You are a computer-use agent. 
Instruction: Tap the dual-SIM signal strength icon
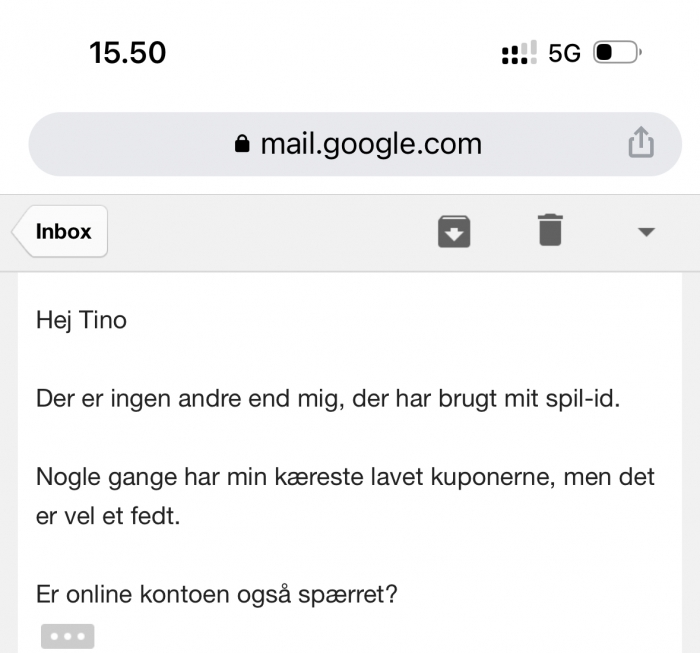(x=519, y=53)
